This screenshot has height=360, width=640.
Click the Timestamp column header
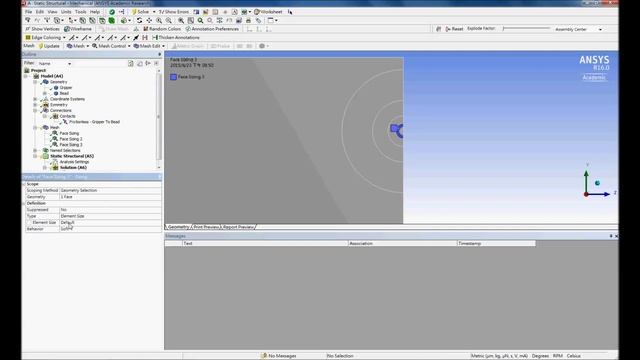tap(496, 243)
